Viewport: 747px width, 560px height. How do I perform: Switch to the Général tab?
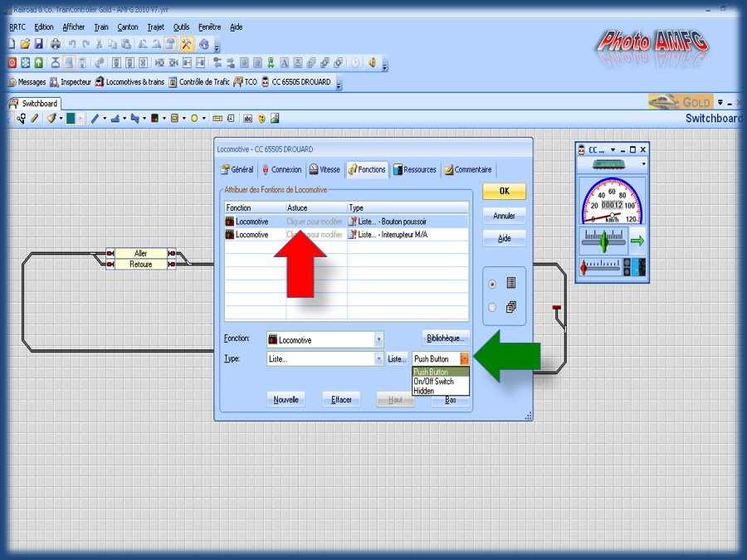coord(237,169)
